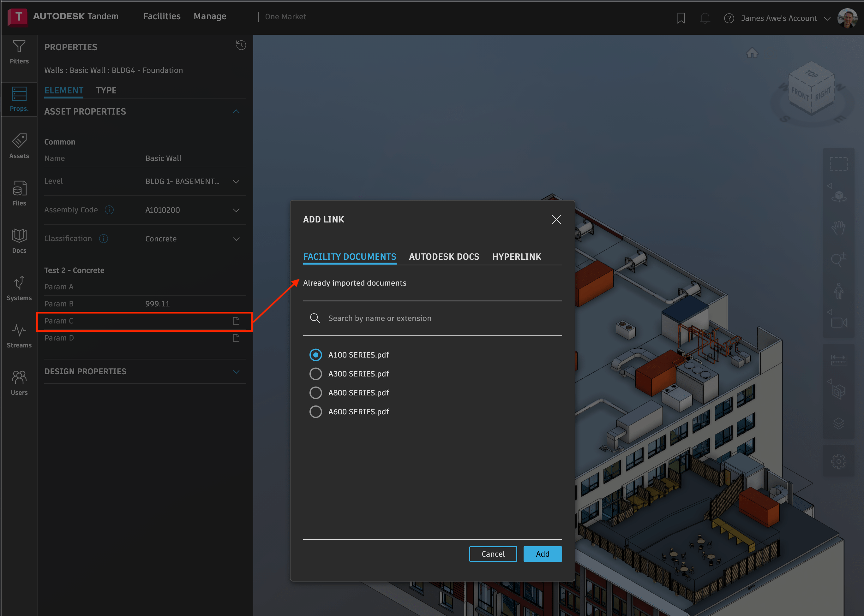Select A300 SERIES.pdf radio button
The image size is (864, 616).
click(316, 373)
